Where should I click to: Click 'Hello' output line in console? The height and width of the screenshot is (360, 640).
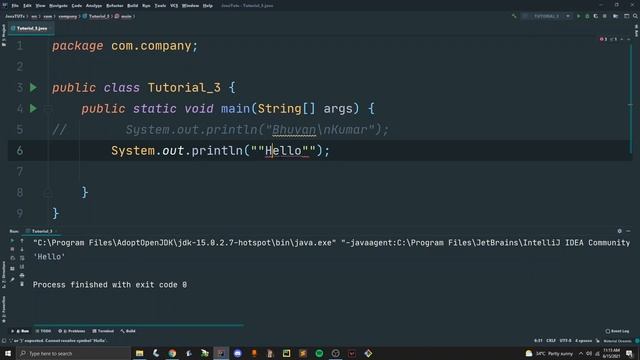(x=49, y=257)
